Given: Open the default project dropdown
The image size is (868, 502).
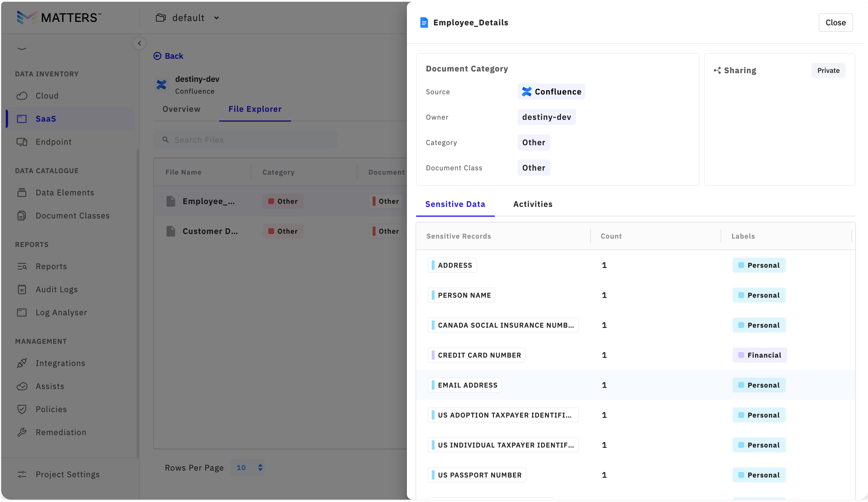Looking at the screenshot, I should tap(188, 18).
